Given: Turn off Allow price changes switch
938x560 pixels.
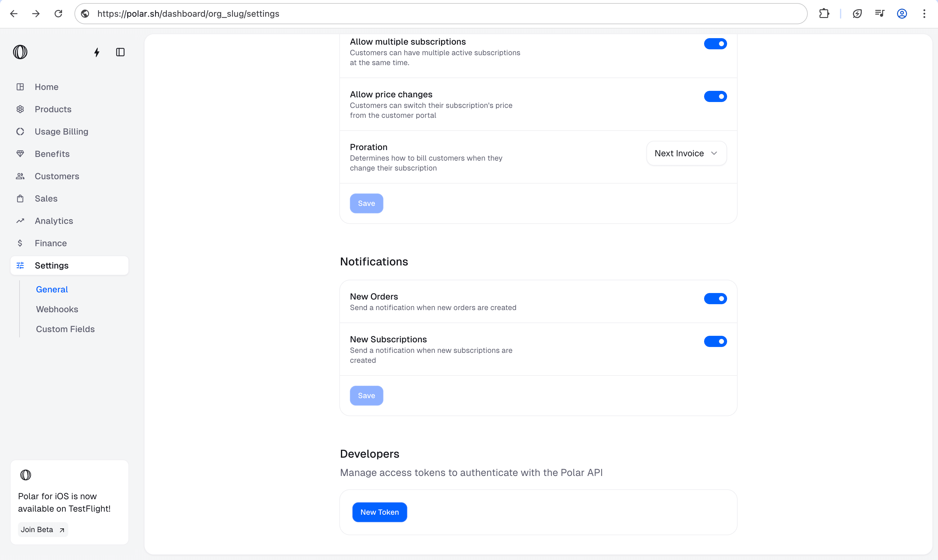Looking at the screenshot, I should [715, 97].
